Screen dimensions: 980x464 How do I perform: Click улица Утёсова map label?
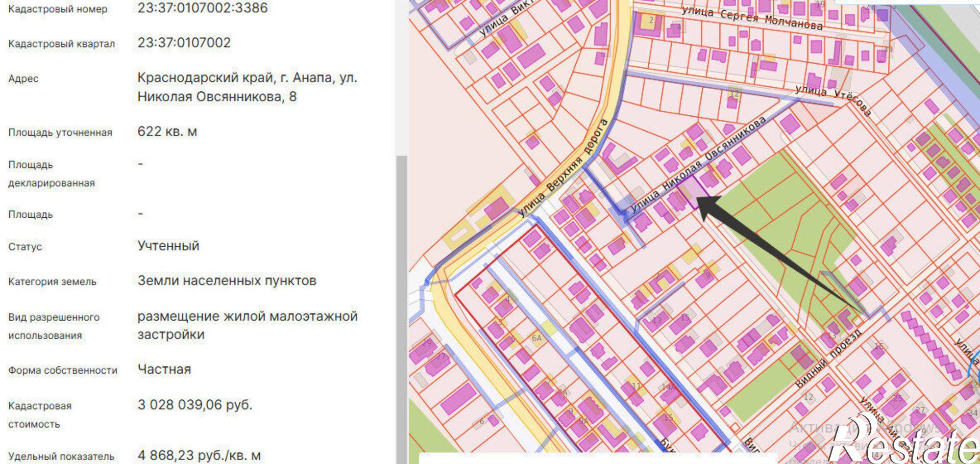click(x=833, y=100)
